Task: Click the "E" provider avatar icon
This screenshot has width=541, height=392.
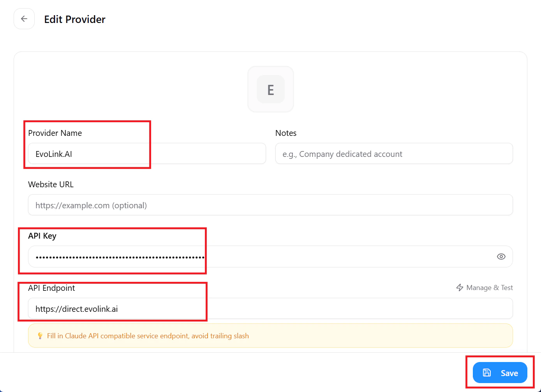Action: click(270, 89)
